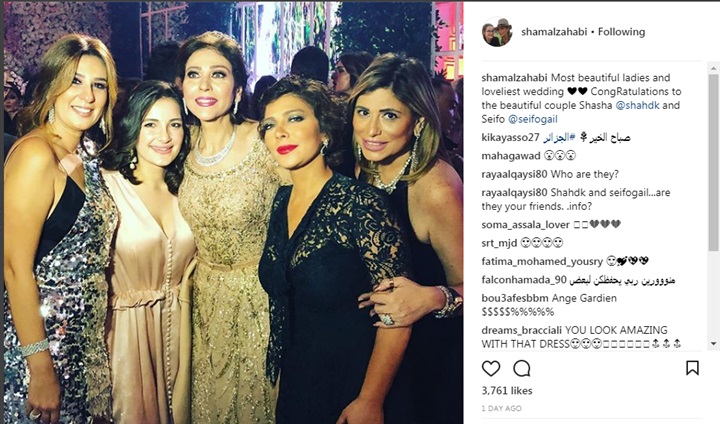
Task: Click comments scrollbar up arrow
Action: [x=713, y=68]
